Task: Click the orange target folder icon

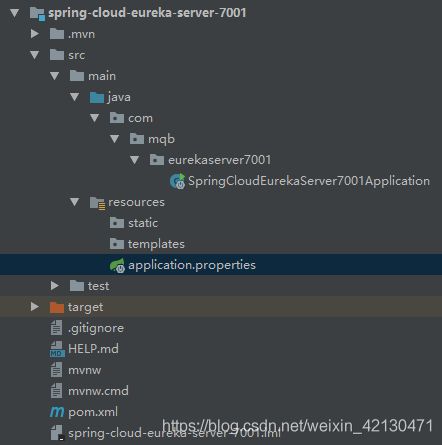Action: point(57,307)
